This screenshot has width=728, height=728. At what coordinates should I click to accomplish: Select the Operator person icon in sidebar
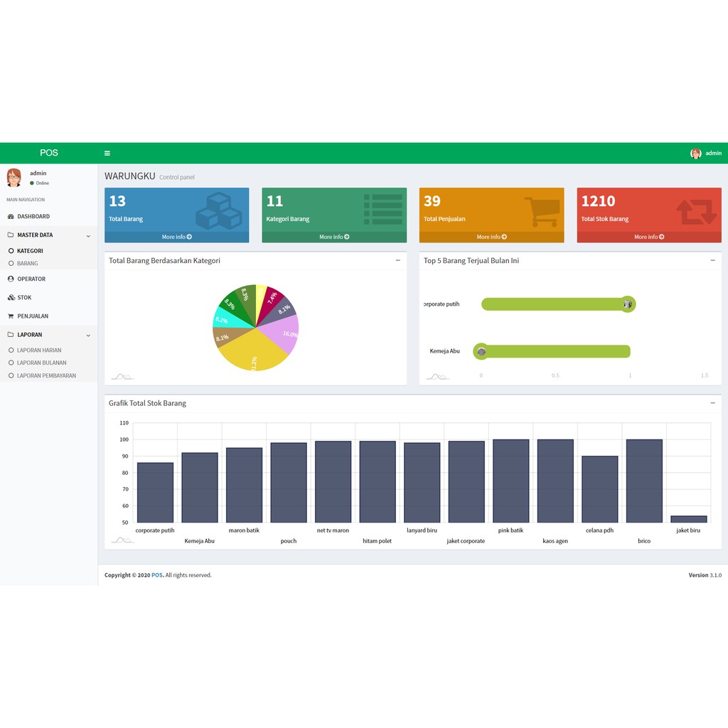9,279
